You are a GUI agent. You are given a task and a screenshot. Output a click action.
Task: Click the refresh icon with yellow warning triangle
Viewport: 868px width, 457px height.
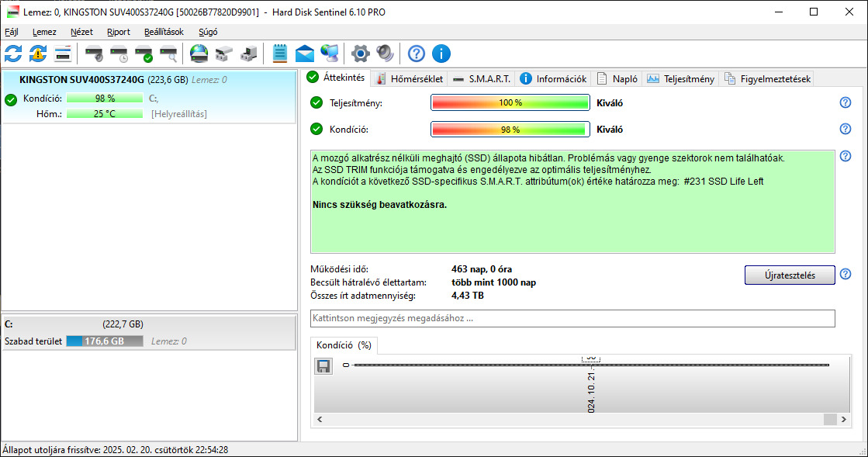point(38,54)
